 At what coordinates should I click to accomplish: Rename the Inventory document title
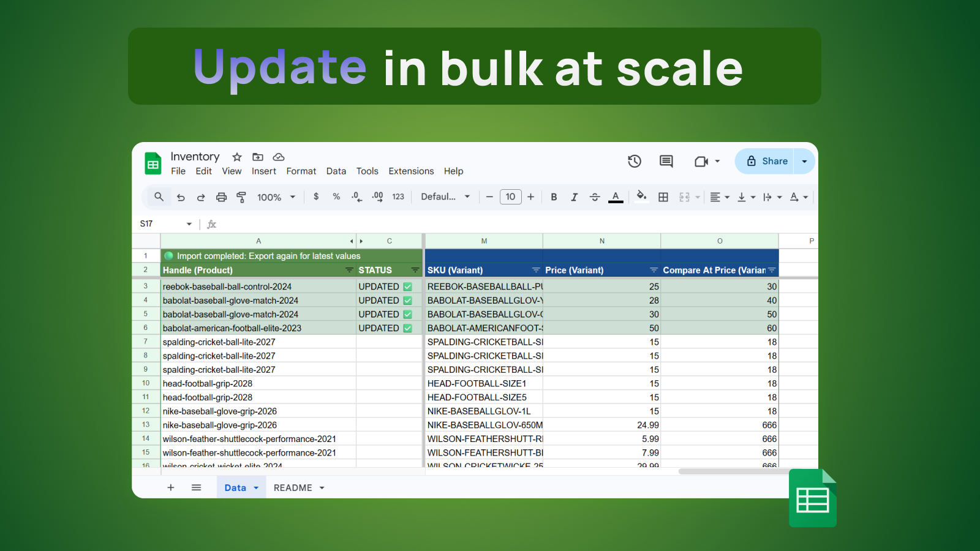click(x=195, y=157)
